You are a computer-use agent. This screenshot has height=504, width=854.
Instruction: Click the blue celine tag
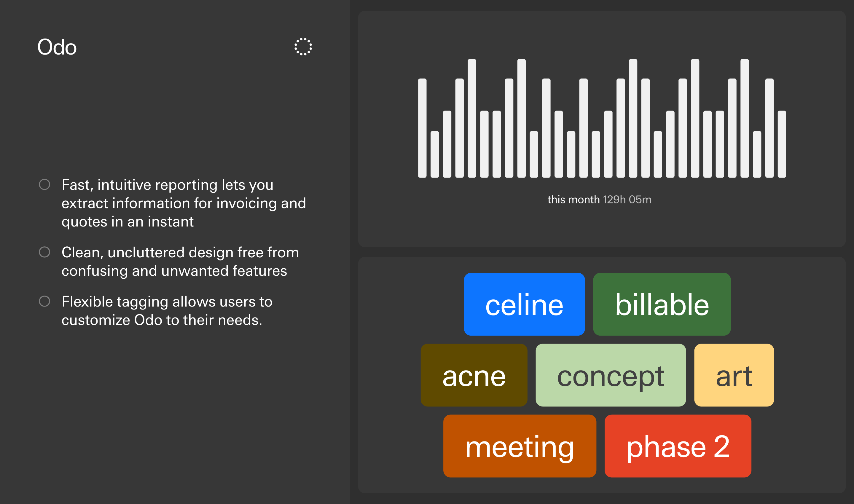[x=524, y=304]
